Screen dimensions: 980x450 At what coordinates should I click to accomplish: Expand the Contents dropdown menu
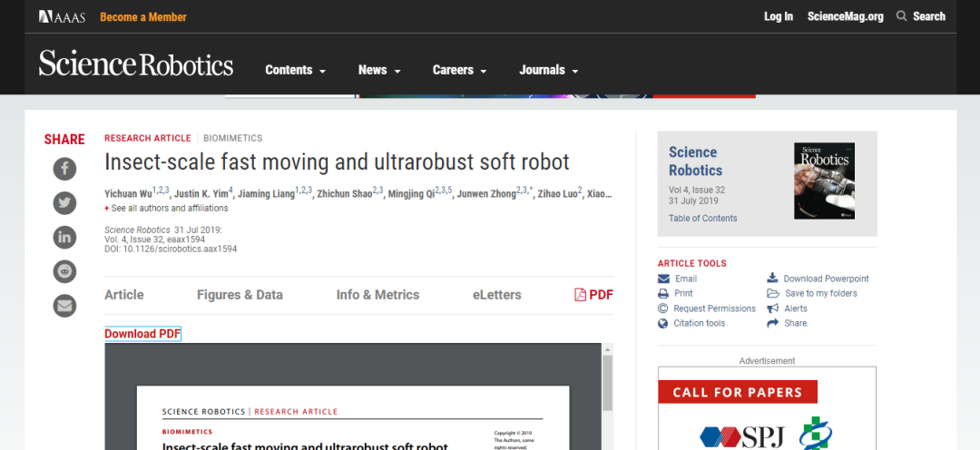[x=295, y=71]
